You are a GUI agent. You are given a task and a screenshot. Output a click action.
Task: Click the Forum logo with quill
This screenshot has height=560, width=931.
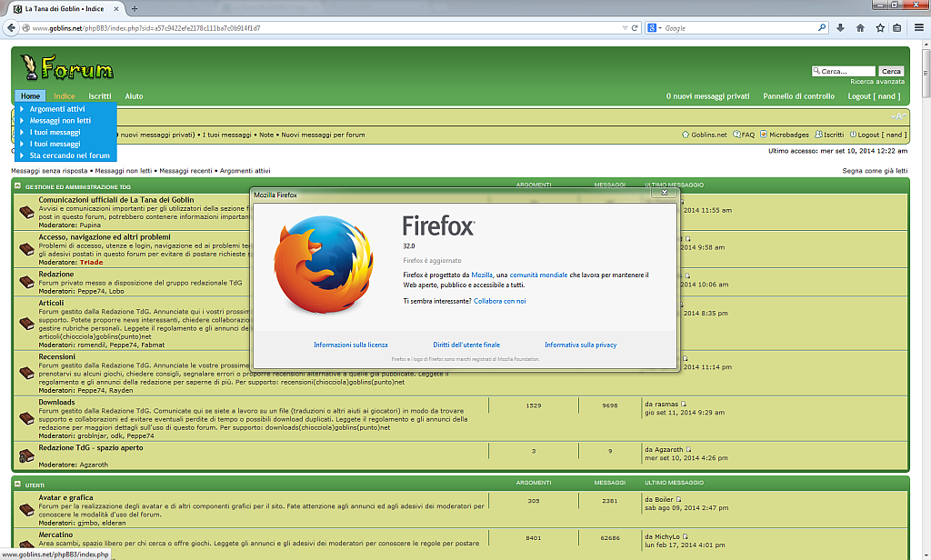[66, 68]
